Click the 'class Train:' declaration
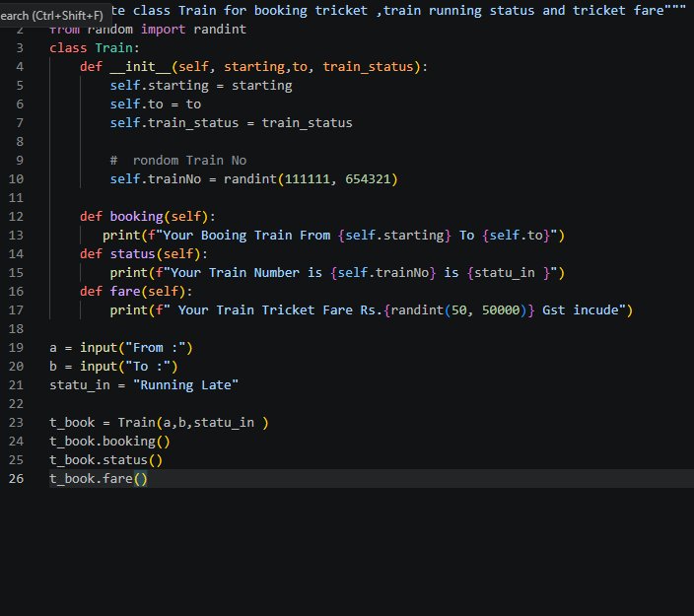The height and width of the screenshot is (616, 694). [95, 47]
